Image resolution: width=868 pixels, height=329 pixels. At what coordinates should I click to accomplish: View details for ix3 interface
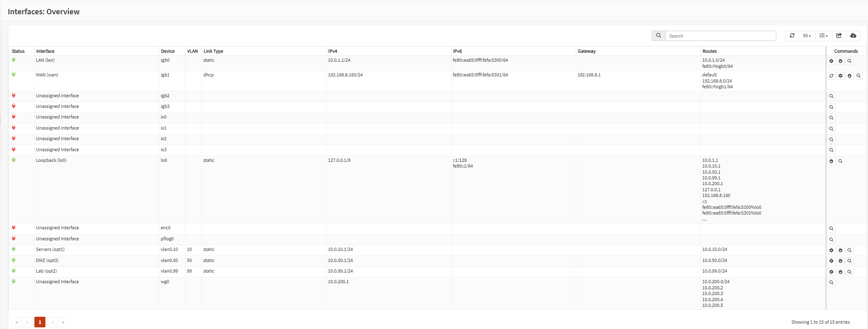[831, 150]
